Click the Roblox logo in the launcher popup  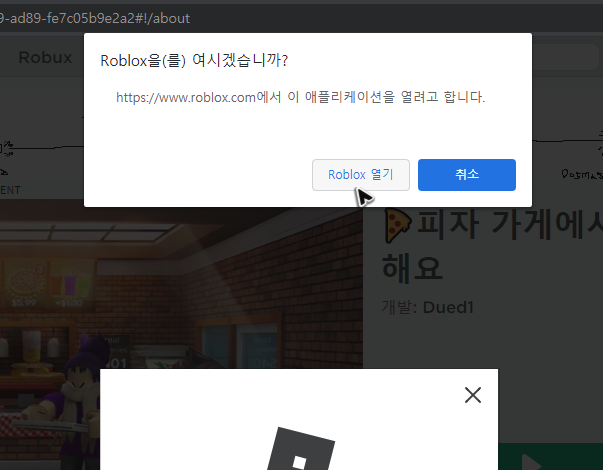(x=301, y=449)
